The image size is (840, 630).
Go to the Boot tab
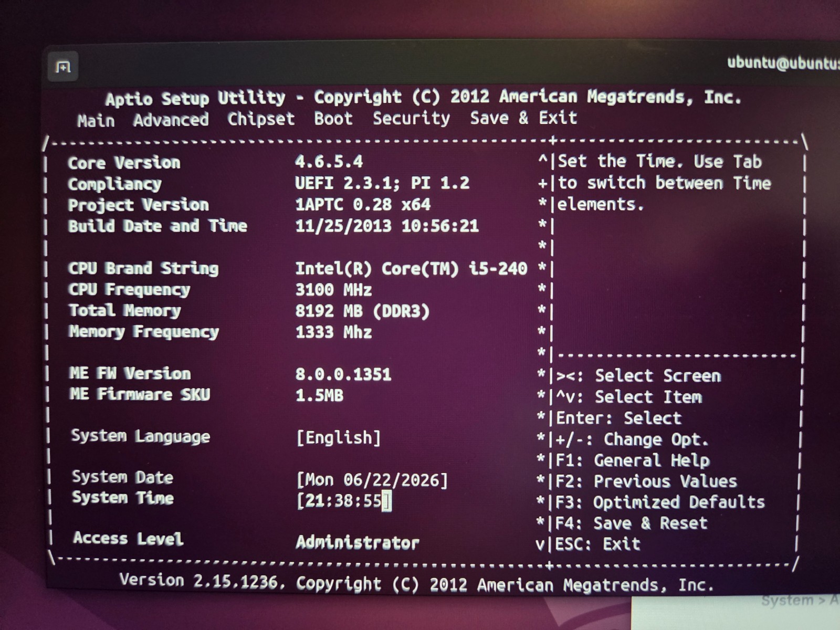(x=333, y=118)
